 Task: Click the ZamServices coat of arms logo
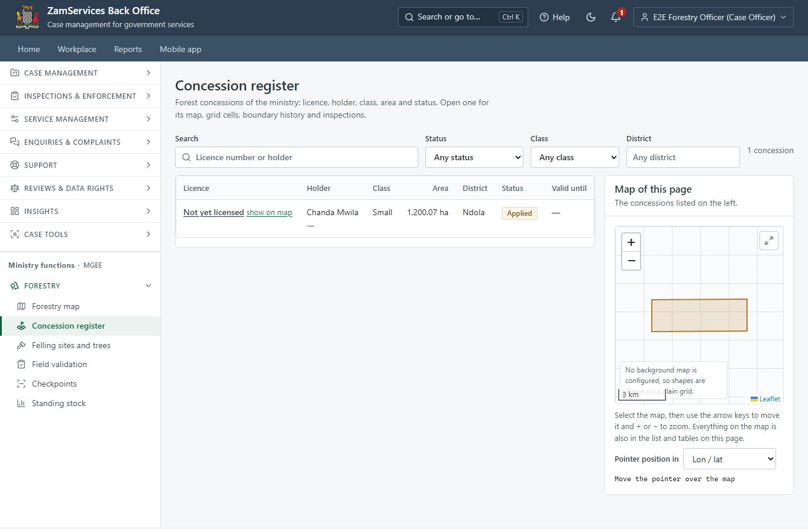tap(27, 17)
